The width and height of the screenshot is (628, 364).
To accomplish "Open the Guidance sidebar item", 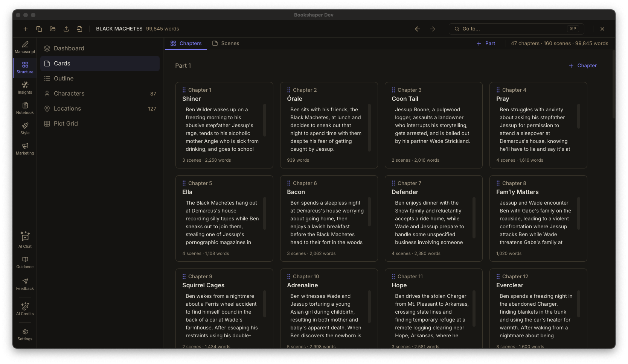I will click(25, 262).
